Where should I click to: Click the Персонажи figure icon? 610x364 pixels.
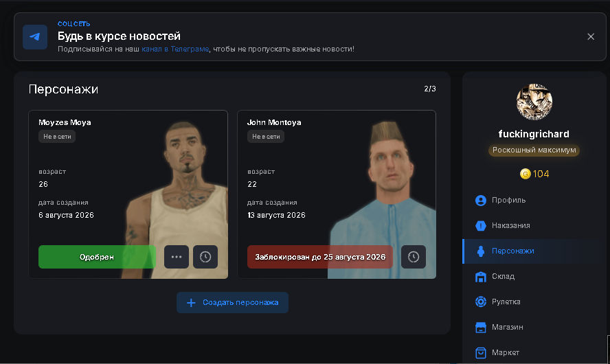coord(481,251)
